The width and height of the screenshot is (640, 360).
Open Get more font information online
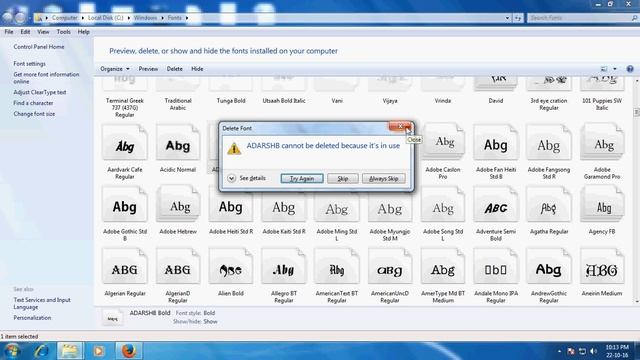point(46,78)
